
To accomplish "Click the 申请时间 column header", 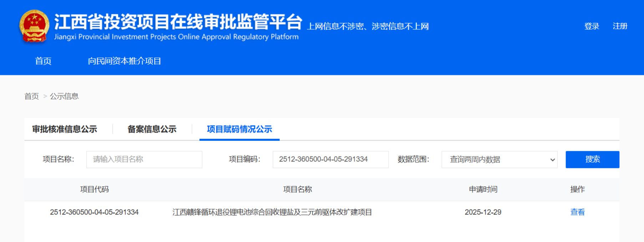I will (x=483, y=189).
